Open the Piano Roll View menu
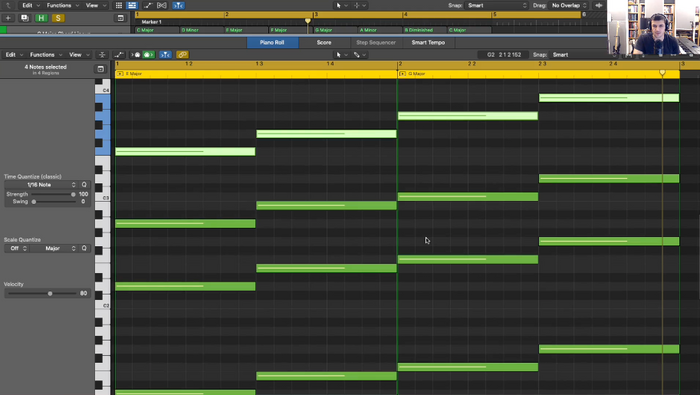Image resolution: width=700 pixels, height=395 pixels. 79,54
